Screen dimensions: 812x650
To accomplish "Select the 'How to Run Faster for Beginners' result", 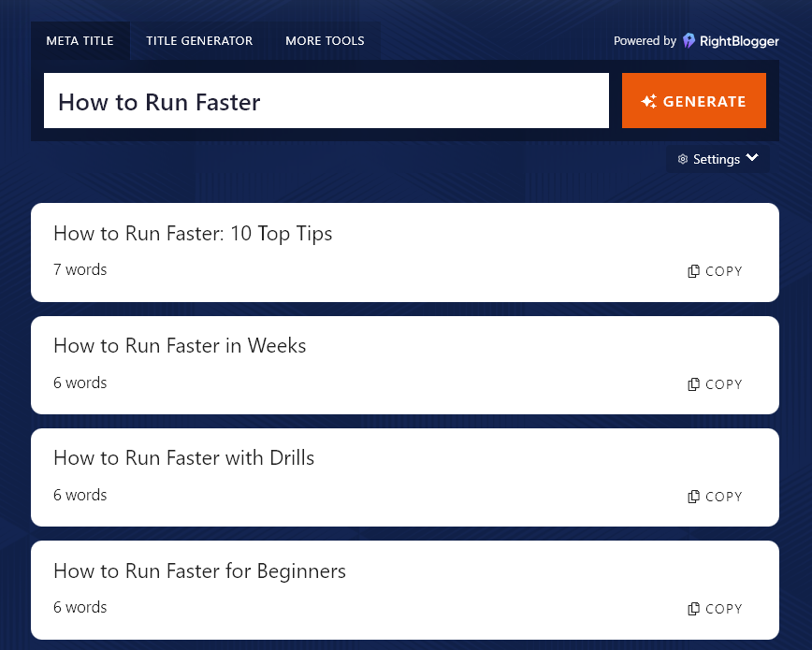I will (x=199, y=571).
